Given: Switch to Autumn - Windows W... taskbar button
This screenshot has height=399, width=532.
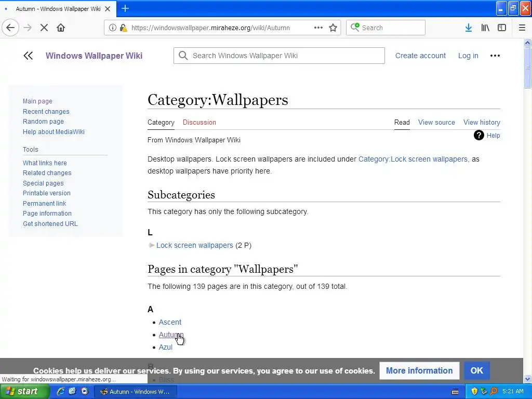Looking at the screenshot, I should coord(135,392).
